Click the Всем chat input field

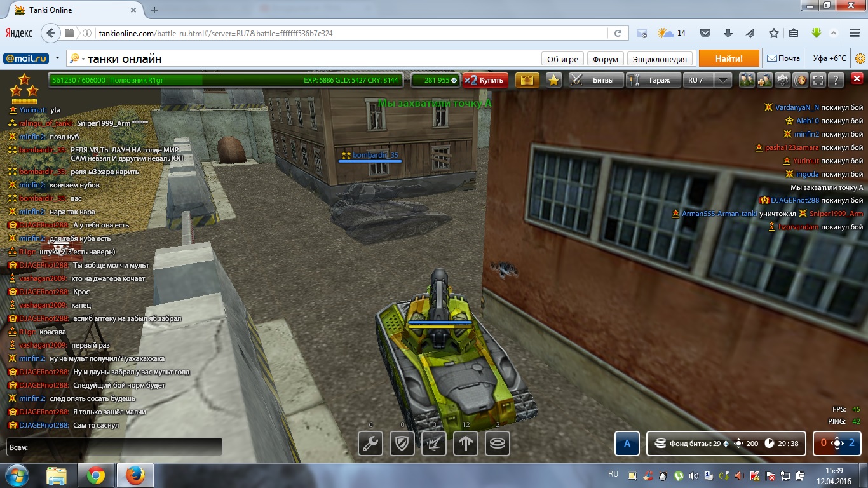114,447
